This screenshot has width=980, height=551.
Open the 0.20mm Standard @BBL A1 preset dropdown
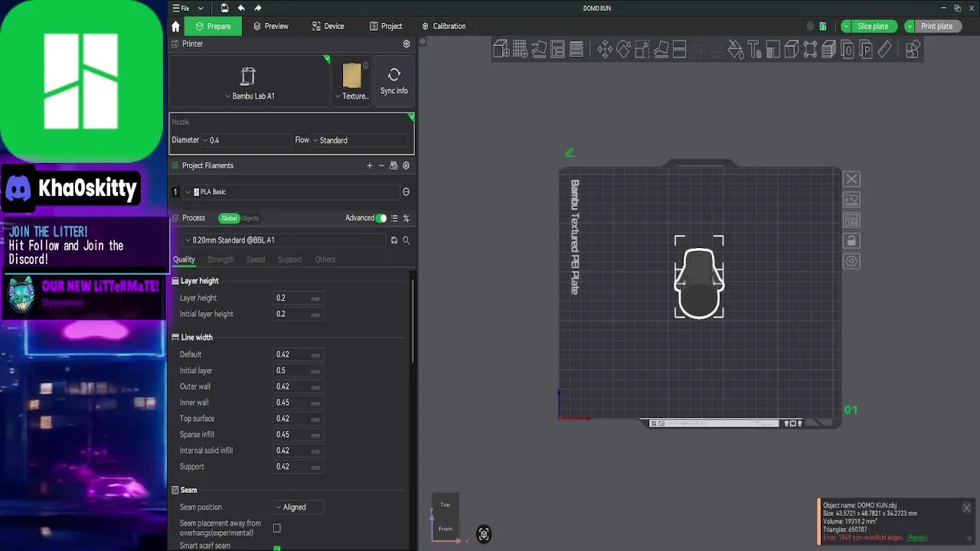(x=285, y=240)
